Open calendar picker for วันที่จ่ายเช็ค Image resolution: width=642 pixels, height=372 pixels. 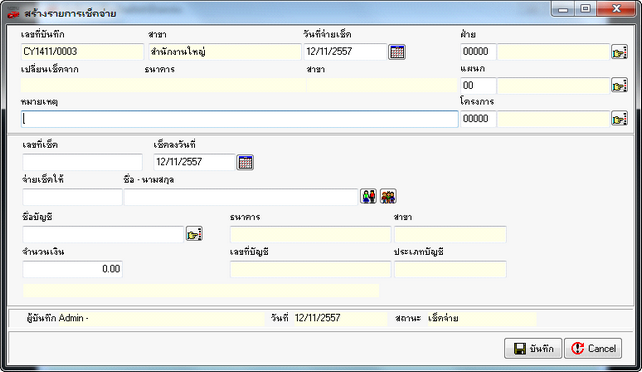tap(397, 52)
